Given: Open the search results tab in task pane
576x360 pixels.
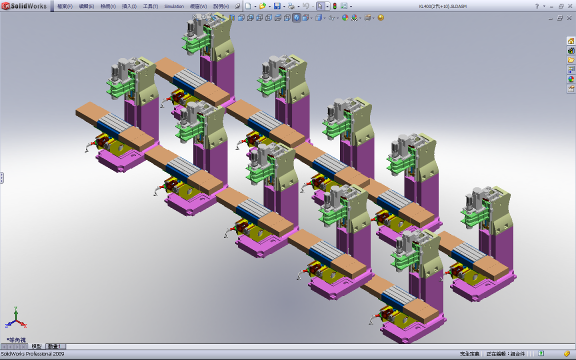Looking at the screenshot, I should click(x=571, y=69).
